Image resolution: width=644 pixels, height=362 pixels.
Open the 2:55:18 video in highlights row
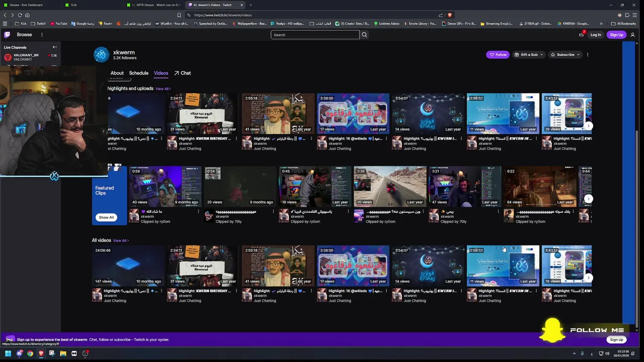coord(278,114)
